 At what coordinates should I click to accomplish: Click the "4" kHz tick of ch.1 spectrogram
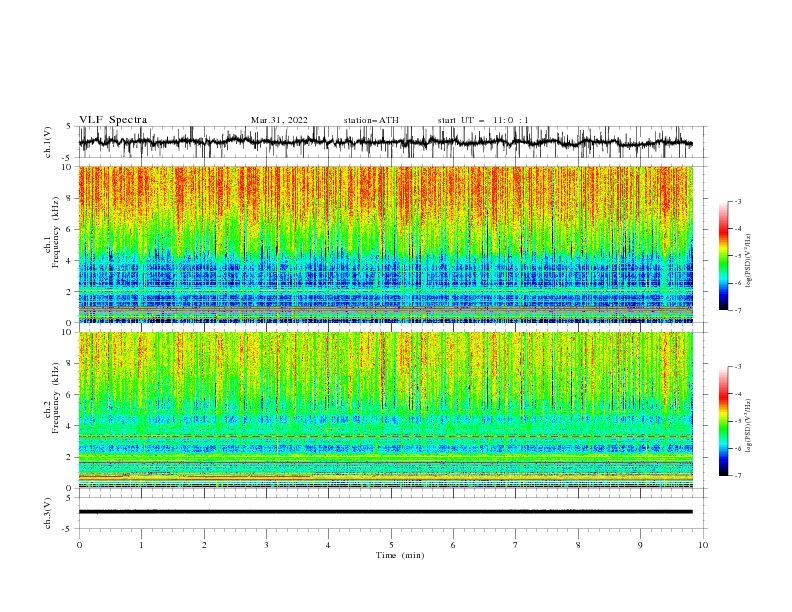(71, 261)
